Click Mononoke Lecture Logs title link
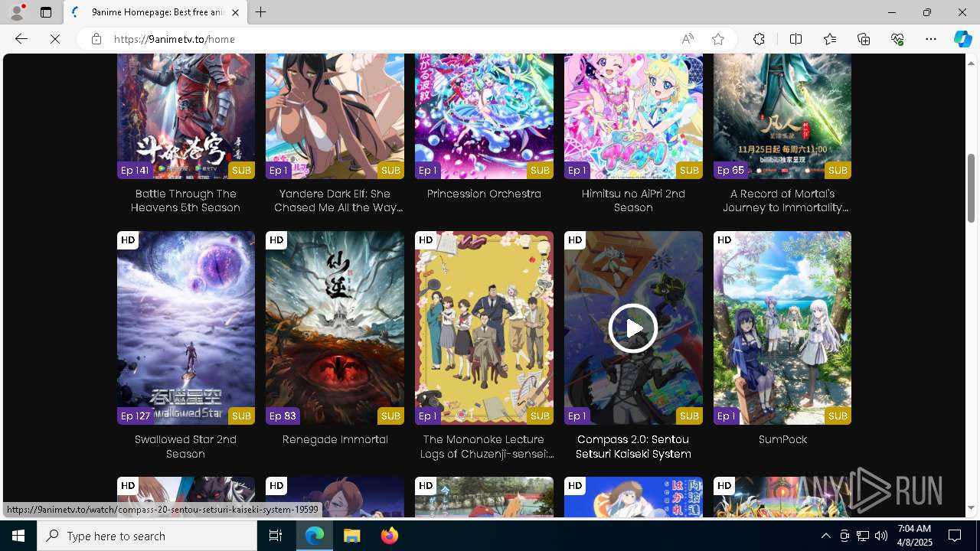 [488, 446]
